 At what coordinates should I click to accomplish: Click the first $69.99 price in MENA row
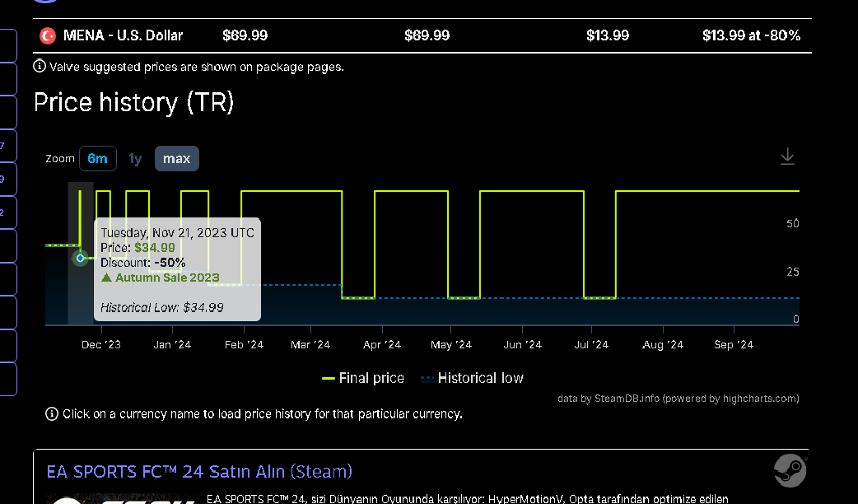click(245, 35)
